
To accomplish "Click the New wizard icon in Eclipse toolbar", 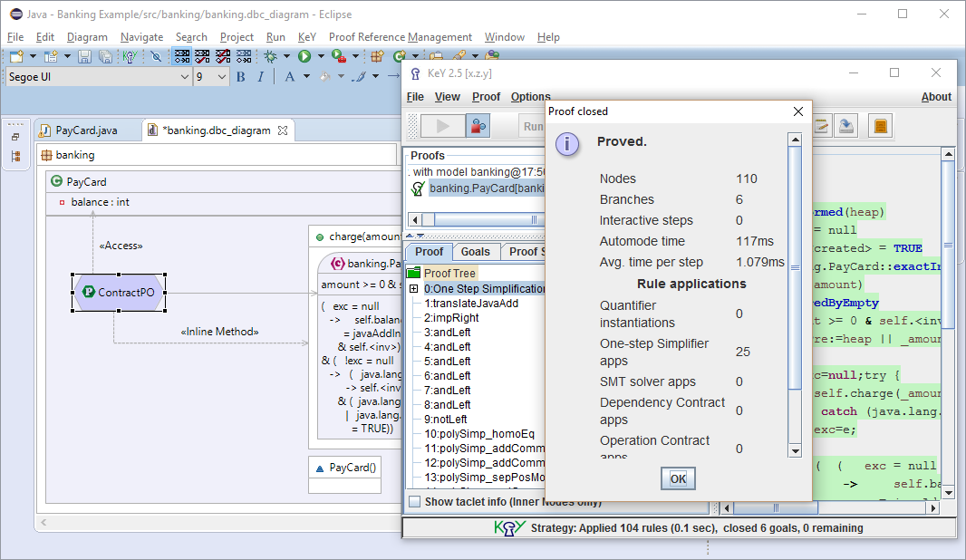I will (x=16, y=57).
